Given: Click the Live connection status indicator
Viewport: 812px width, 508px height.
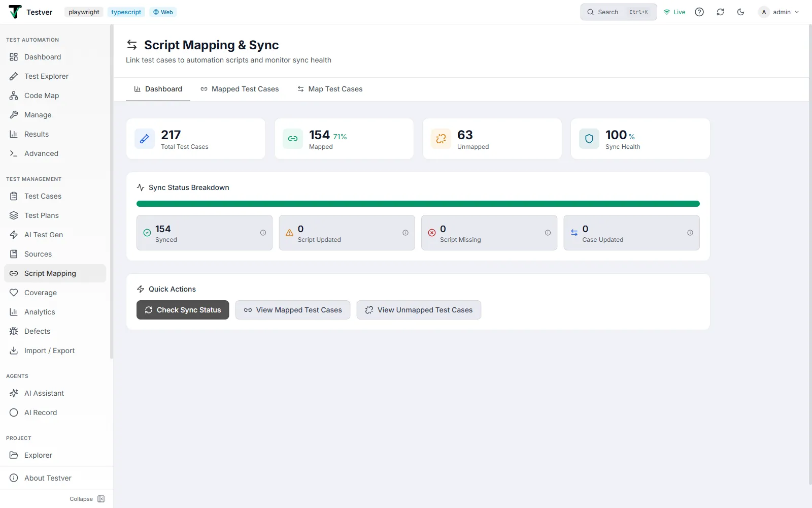Looking at the screenshot, I should 674,12.
